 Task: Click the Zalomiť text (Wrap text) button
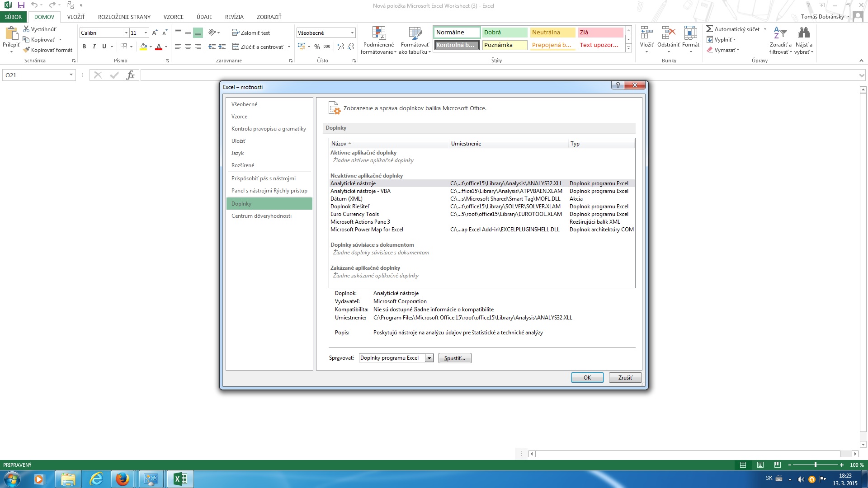click(251, 33)
